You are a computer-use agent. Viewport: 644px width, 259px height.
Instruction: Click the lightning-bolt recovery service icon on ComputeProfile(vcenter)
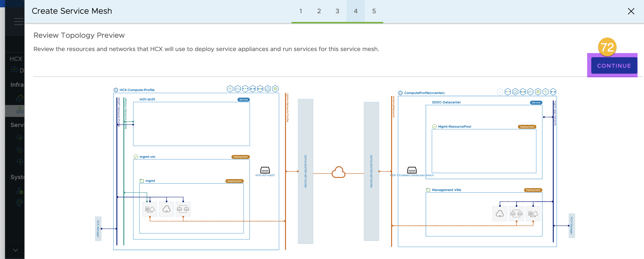546,92
